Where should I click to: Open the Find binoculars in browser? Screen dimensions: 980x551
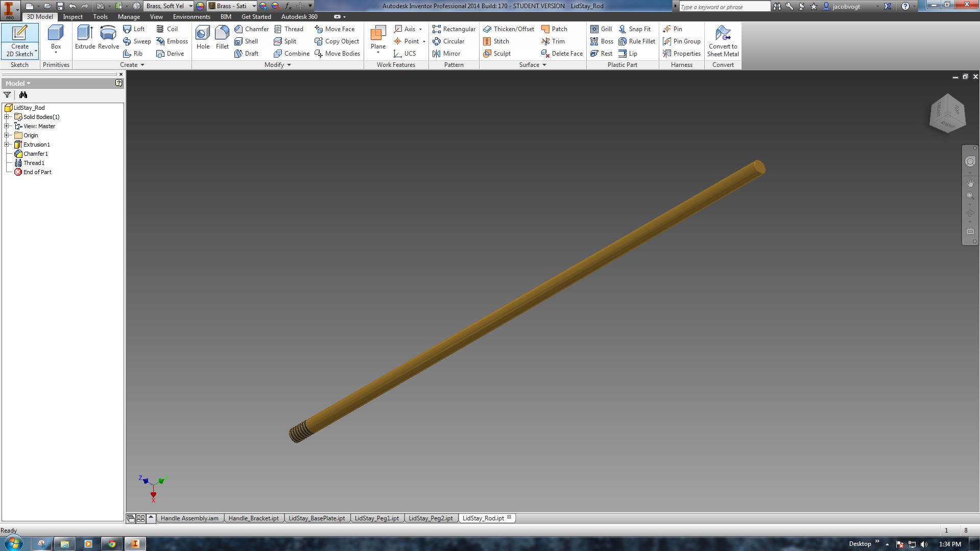pyautogui.click(x=23, y=95)
